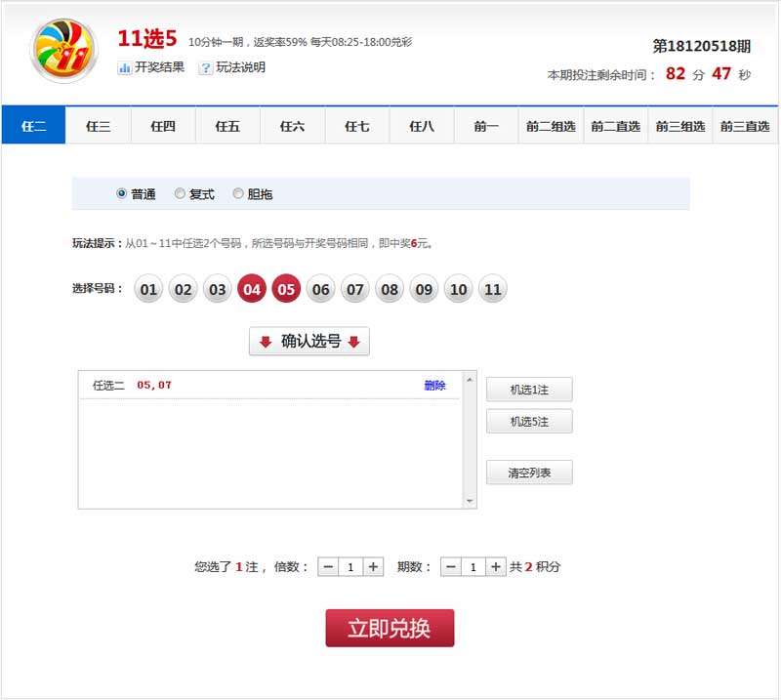Viewport: 781px width, 700px height.
Task: Switch to the 任六 tab
Action: coord(292,126)
